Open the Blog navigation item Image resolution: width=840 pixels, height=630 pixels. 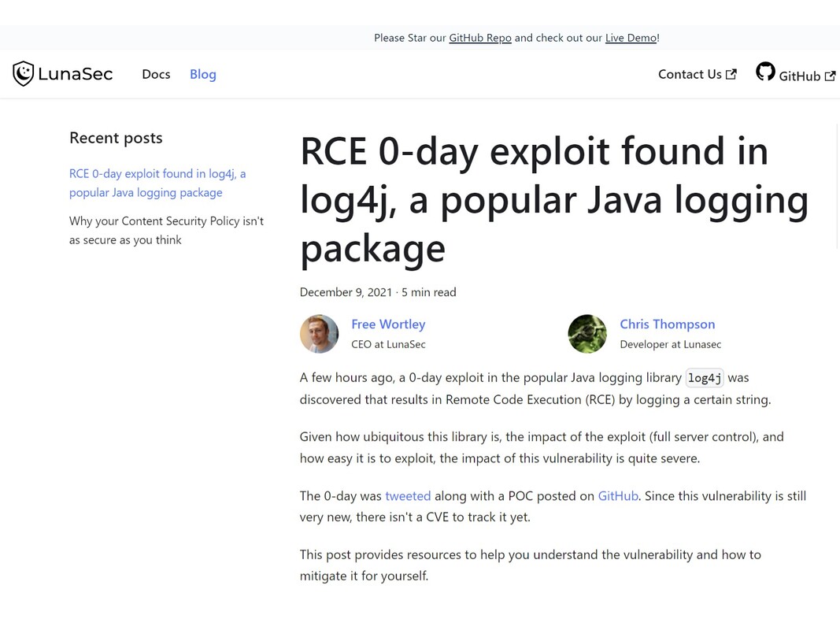click(x=203, y=75)
